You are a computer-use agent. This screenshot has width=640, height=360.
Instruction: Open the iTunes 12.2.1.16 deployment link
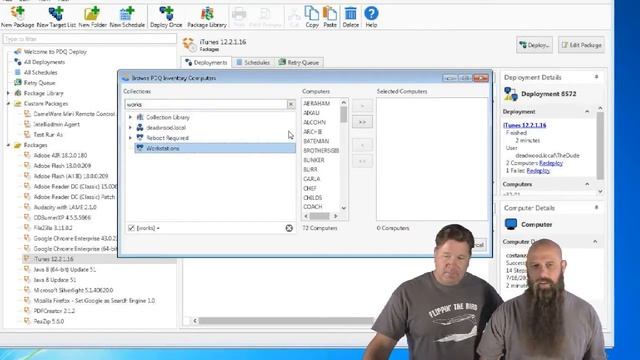coord(524,125)
